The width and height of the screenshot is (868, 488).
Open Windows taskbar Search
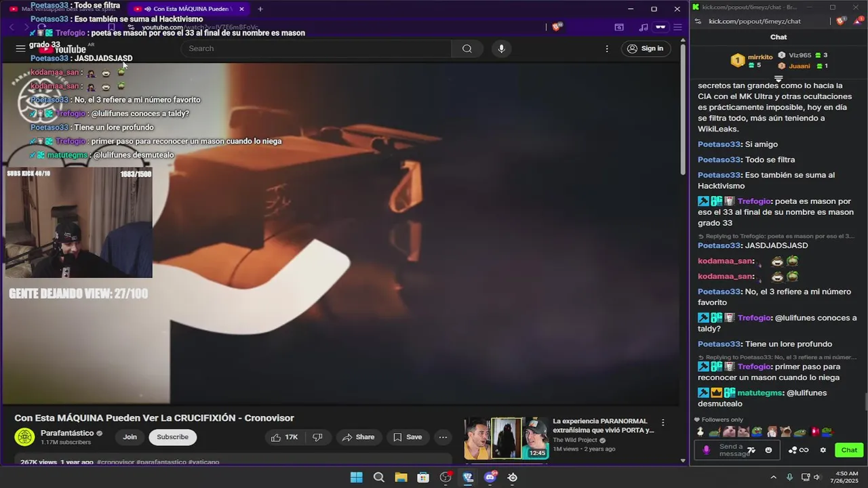coord(378,477)
